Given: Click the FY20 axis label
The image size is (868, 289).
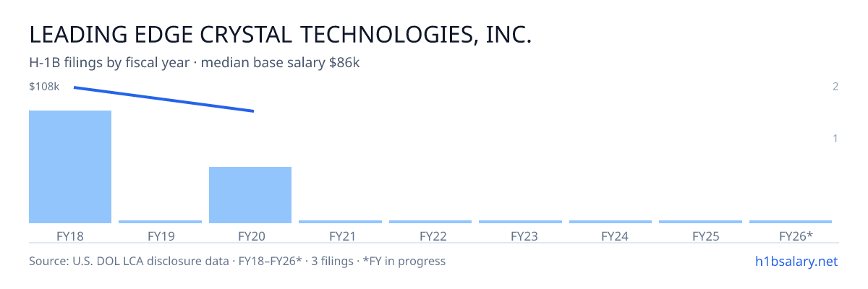Looking at the screenshot, I should pyautogui.click(x=250, y=236).
